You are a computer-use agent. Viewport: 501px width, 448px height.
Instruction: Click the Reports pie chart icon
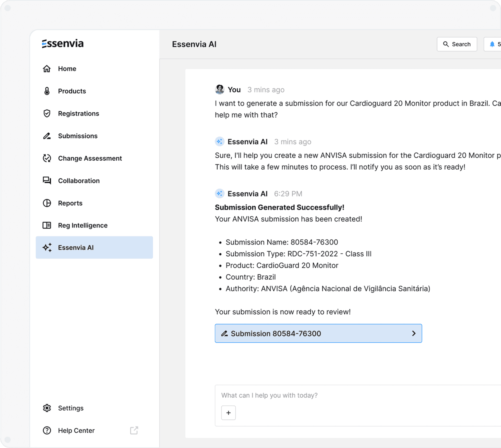[x=47, y=203]
